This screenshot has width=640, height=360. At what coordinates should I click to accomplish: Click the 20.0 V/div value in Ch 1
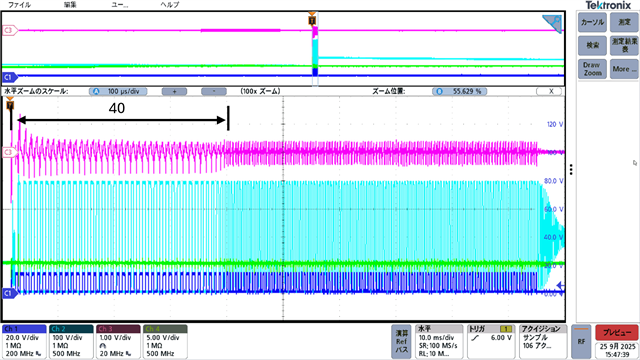pyautogui.click(x=23, y=338)
